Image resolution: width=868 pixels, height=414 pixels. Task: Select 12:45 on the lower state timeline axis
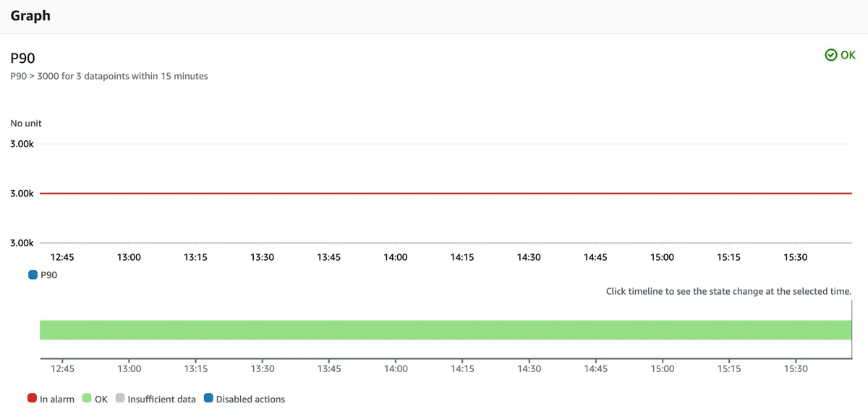coord(62,368)
